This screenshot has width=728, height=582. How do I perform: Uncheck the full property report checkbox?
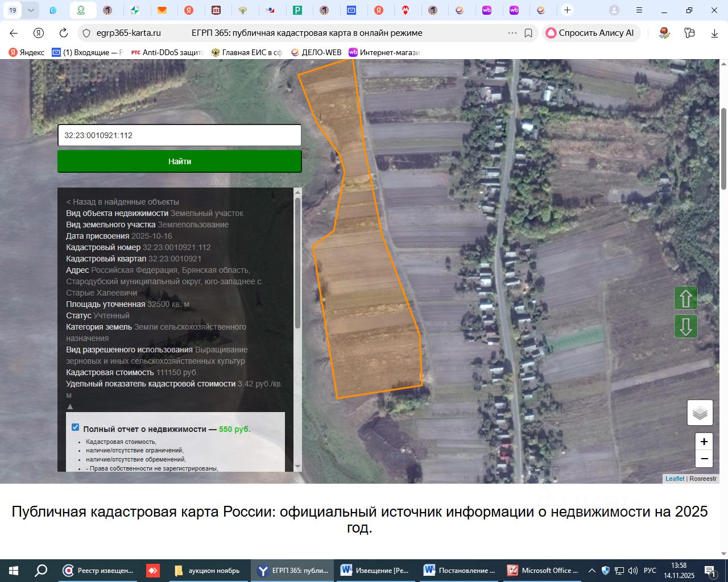pyautogui.click(x=76, y=427)
